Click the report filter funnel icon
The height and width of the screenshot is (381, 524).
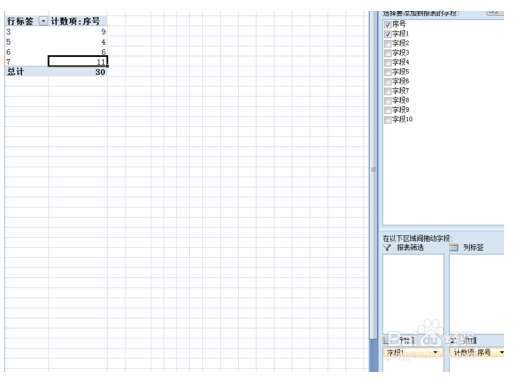(x=387, y=248)
